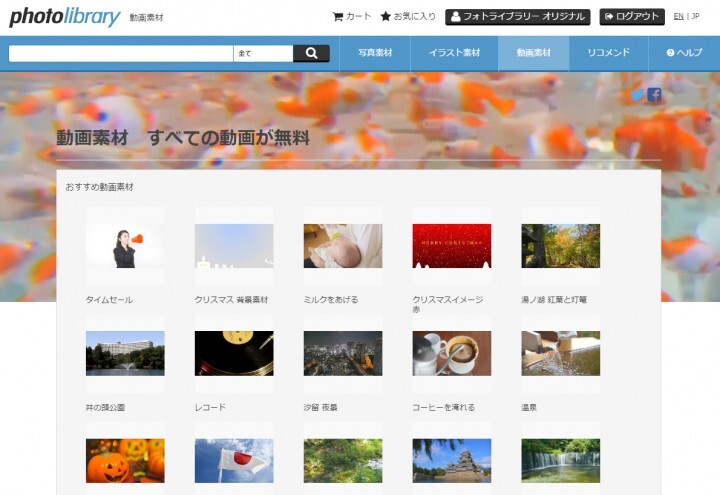Click the ログアウト logout button
720x495 pixels.
click(x=632, y=17)
